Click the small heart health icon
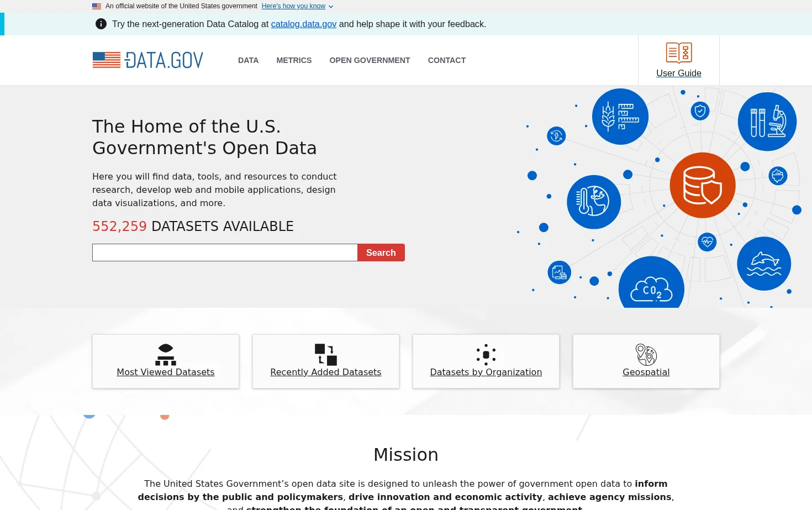The width and height of the screenshot is (812, 510). point(707,242)
